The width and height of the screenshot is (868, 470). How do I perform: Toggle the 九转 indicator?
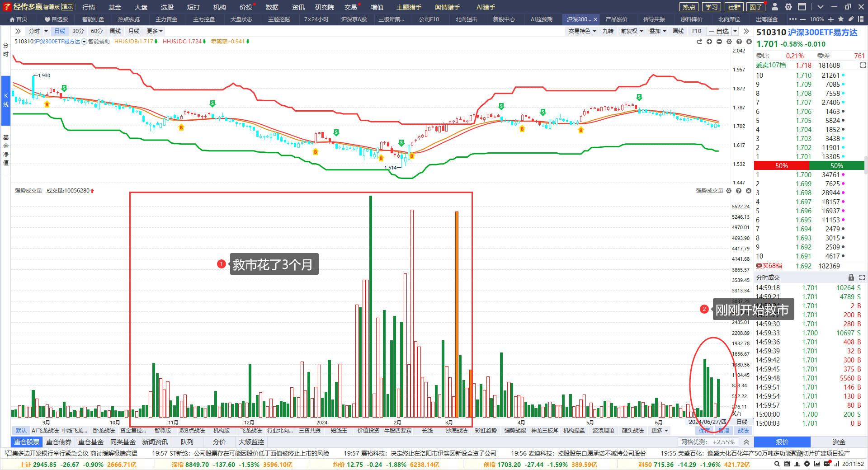pos(608,31)
